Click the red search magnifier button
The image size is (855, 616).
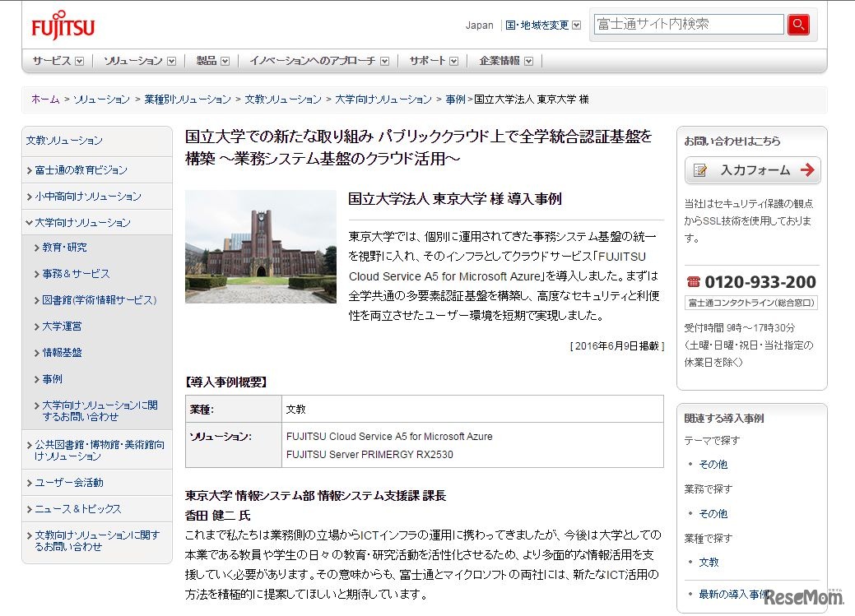797,25
